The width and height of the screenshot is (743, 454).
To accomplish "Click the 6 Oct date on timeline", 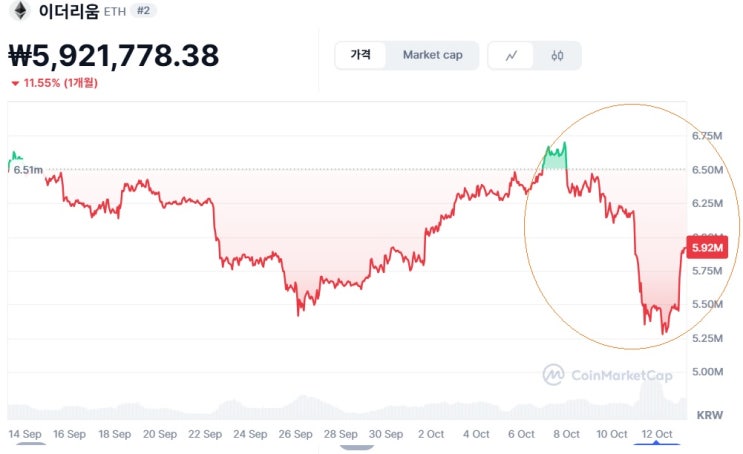I will (521, 434).
